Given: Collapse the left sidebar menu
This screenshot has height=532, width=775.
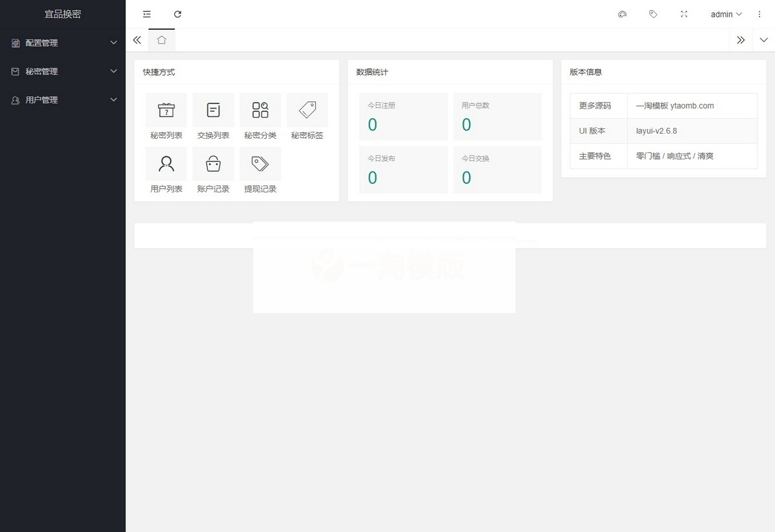Looking at the screenshot, I should pos(147,14).
